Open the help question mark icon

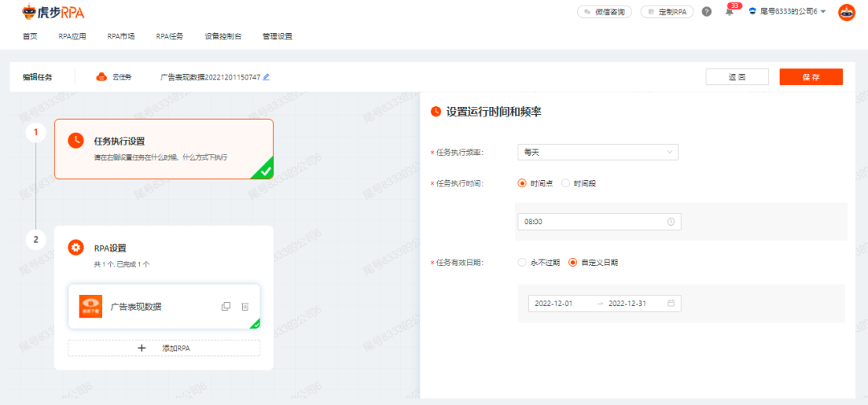[x=706, y=11]
